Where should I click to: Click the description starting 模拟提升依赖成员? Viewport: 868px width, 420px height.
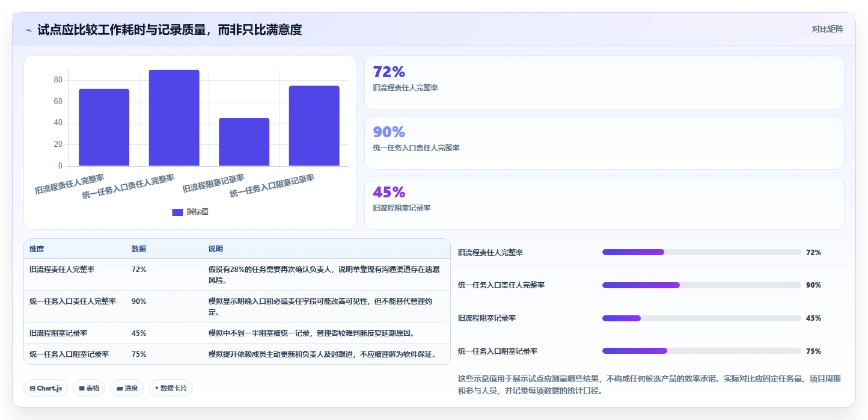pos(322,354)
